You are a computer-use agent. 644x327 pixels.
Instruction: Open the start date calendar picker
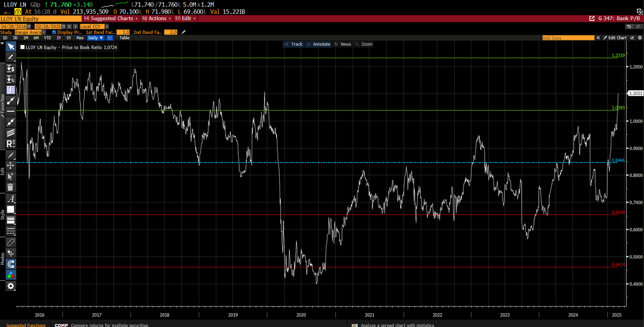(x=29, y=26)
